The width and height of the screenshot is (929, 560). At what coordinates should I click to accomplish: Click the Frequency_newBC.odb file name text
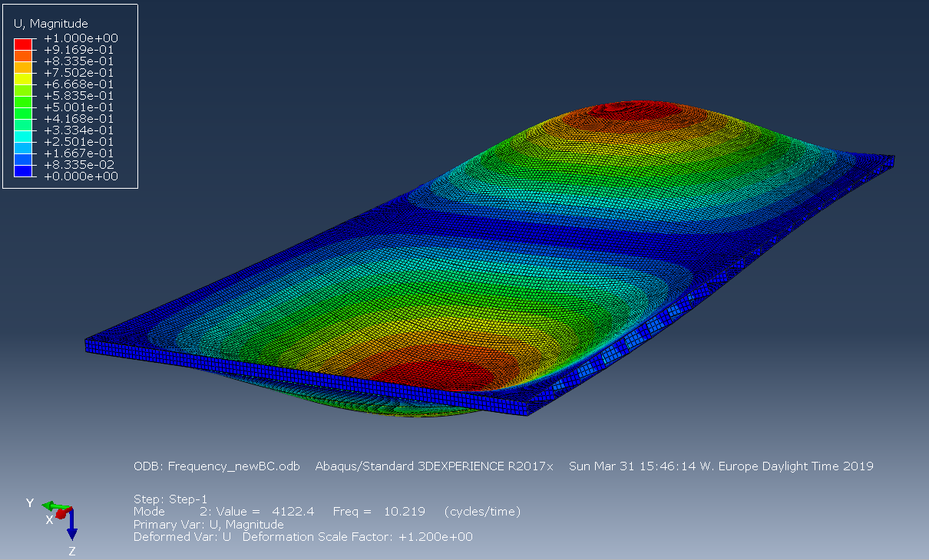[x=233, y=466]
